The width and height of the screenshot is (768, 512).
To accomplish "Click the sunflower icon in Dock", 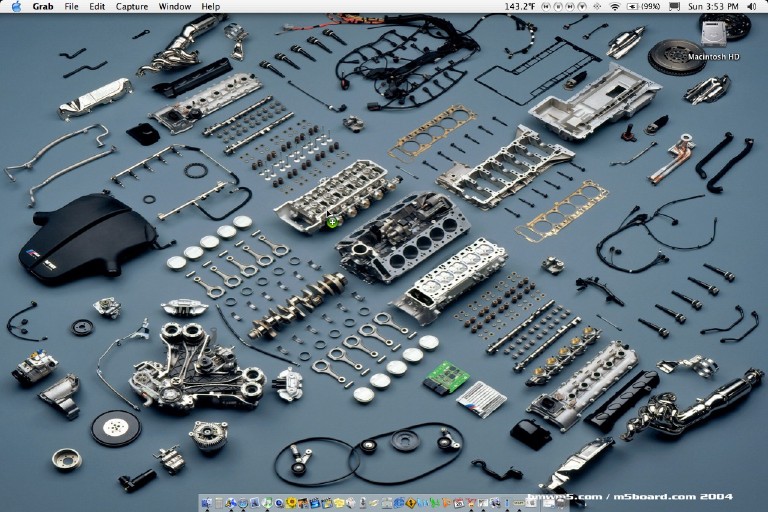I will [291, 503].
